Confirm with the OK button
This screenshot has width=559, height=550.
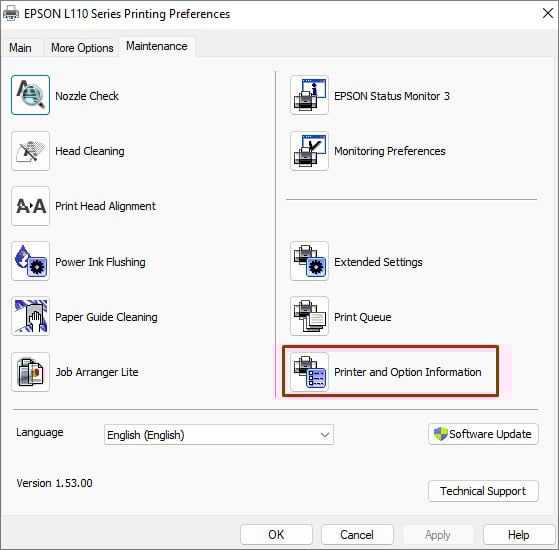click(276, 534)
